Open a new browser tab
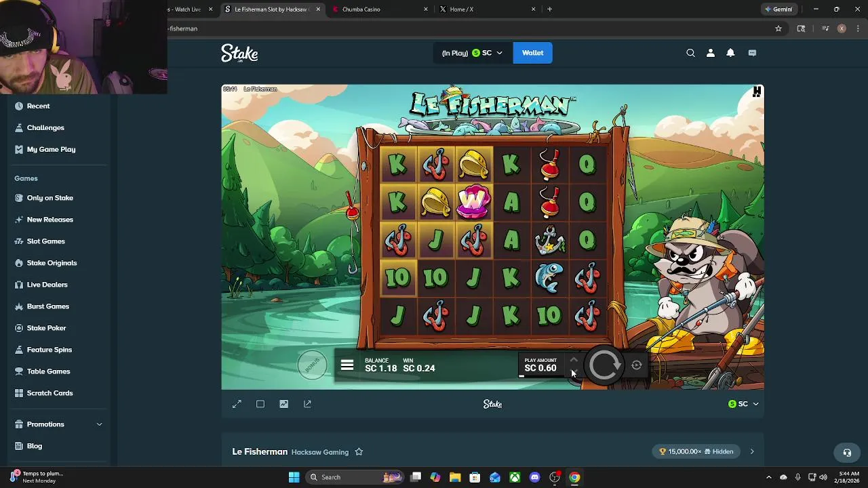The width and height of the screenshot is (868, 488). click(x=549, y=9)
